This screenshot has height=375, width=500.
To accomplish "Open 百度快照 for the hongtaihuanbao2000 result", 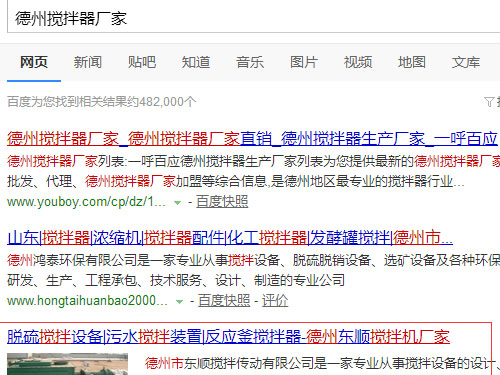I will click(x=224, y=301).
